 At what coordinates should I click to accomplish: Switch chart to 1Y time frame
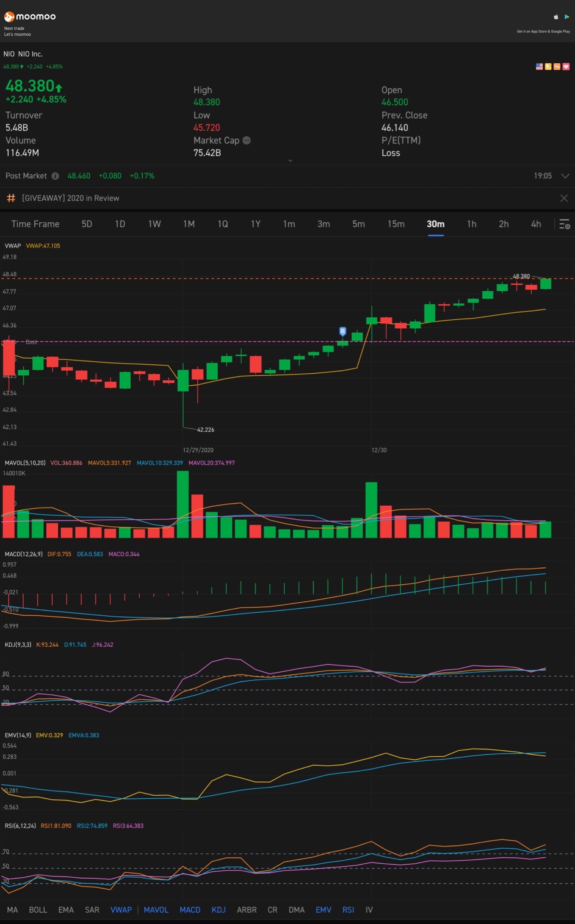pos(255,224)
